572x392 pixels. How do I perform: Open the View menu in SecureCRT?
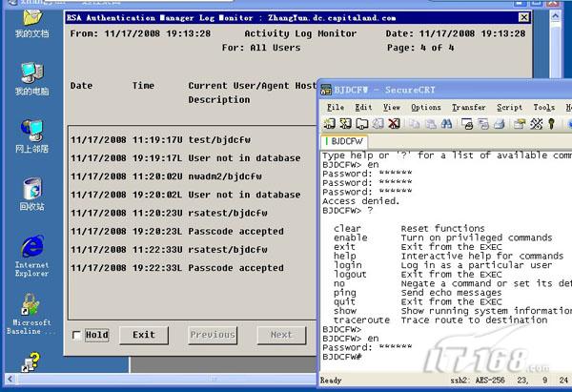click(392, 108)
